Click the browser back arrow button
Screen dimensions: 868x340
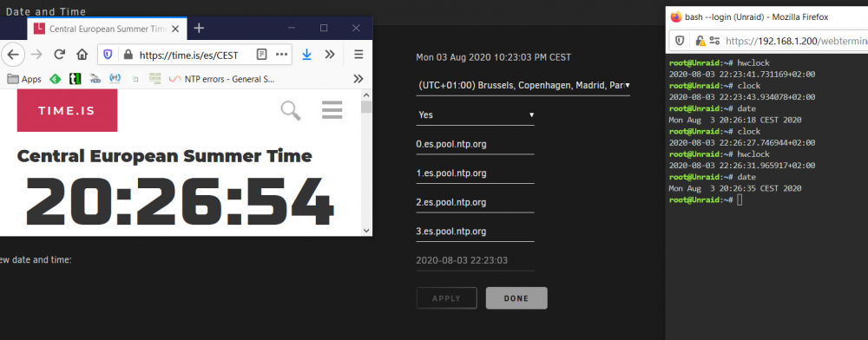[x=13, y=54]
